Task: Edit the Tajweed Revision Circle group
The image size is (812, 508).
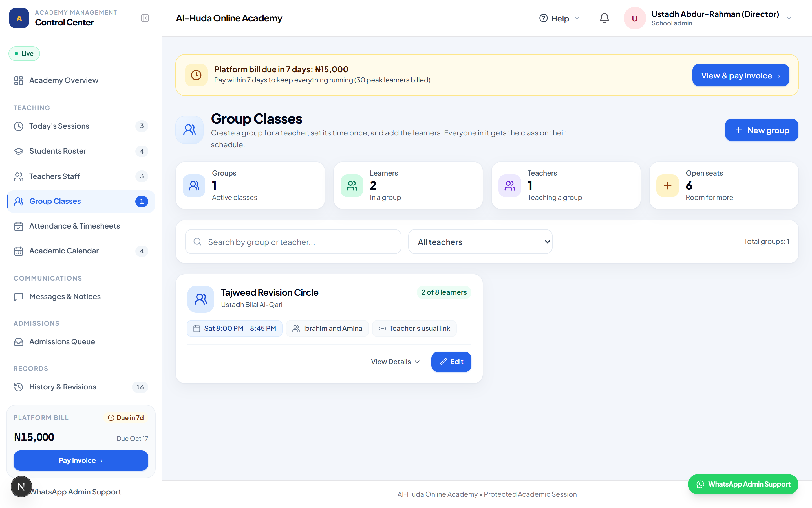Action: (x=451, y=362)
